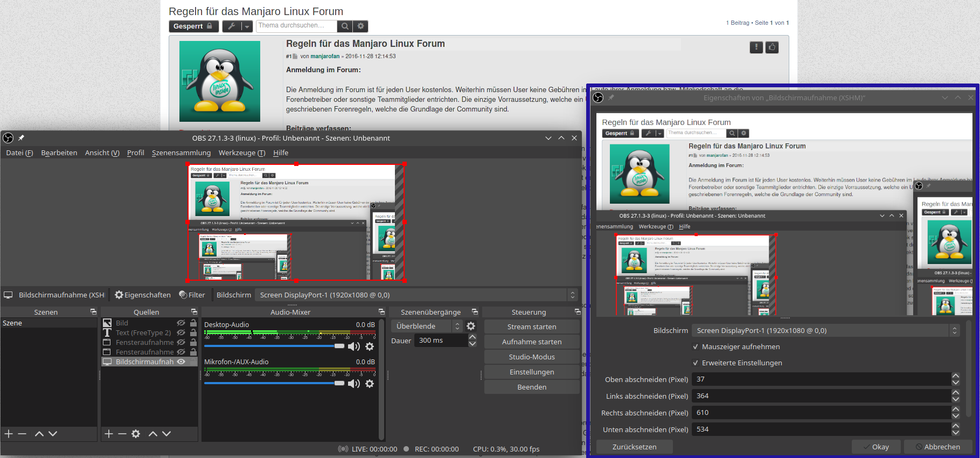Unlock the Bild source lock icon

(x=193, y=323)
